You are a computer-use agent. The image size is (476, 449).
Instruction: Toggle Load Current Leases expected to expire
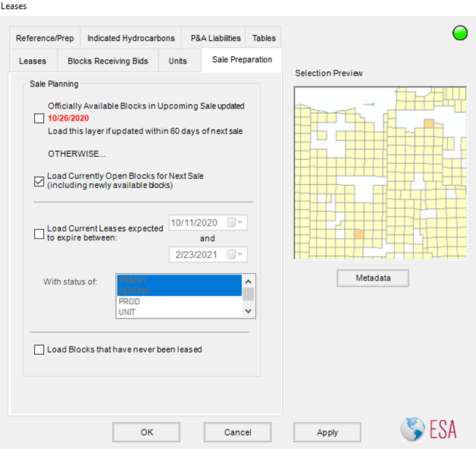tap(39, 234)
